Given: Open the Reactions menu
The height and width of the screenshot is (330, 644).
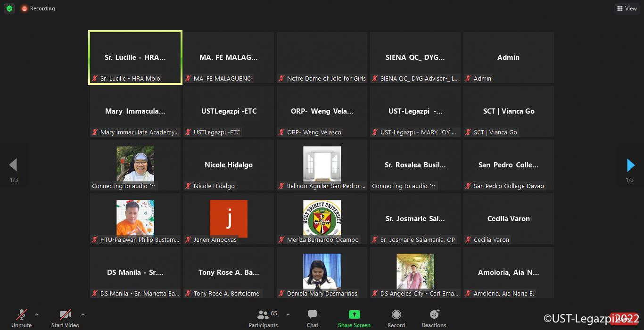Looking at the screenshot, I should click(x=434, y=318).
